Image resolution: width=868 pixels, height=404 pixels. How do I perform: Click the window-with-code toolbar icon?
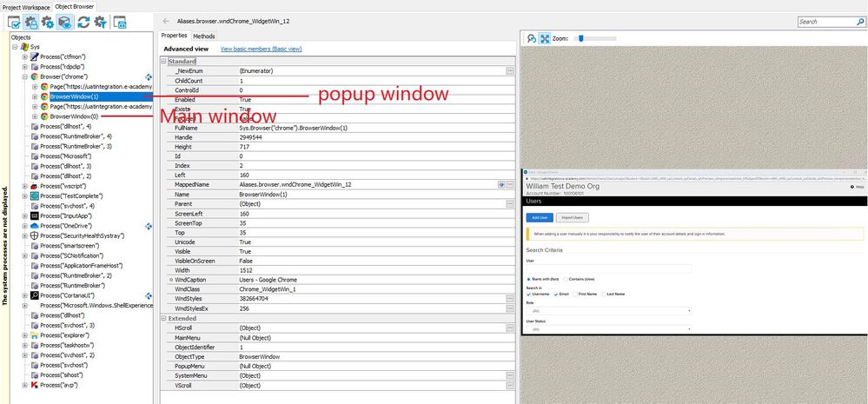[120, 22]
